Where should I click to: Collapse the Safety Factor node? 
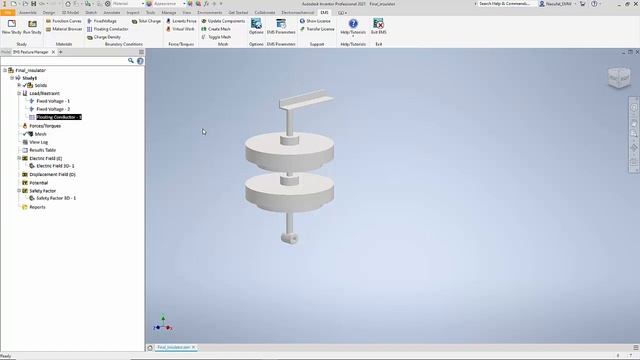[x=19, y=191]
